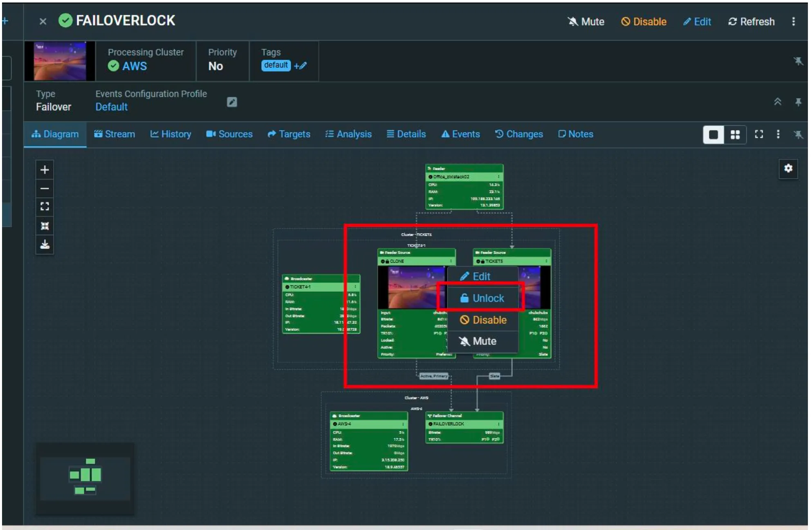Viewport: 812px width, 530px height.
Task: Select the default tag badge
Action: 276,65
